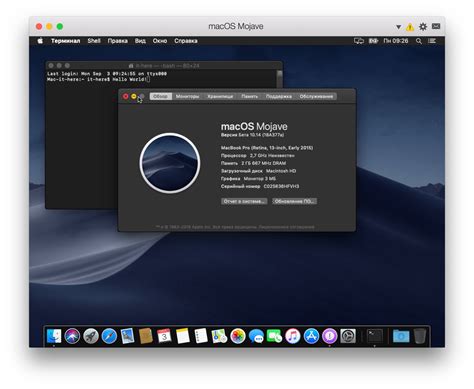The width and height of the screenshot is (474, 389).
Task: Click the Terminal window scrollbar
Action: 279,79
